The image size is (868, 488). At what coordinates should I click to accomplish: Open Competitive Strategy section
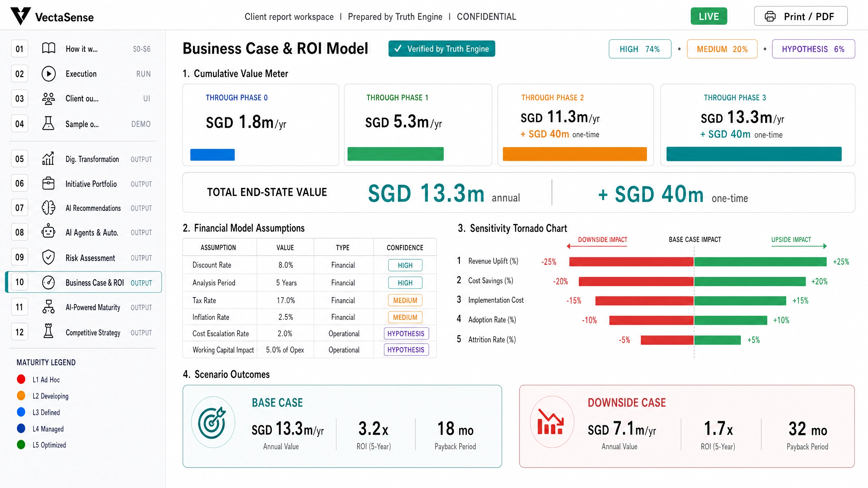tap(83, 332)
